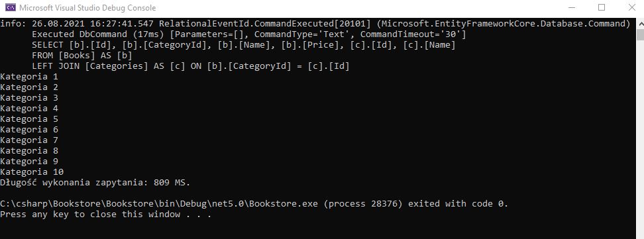Image resolution: width=644 pixels, height=239 pixels.
Task: Click the scrollbar track below the thumb
Action: point(640,140)
